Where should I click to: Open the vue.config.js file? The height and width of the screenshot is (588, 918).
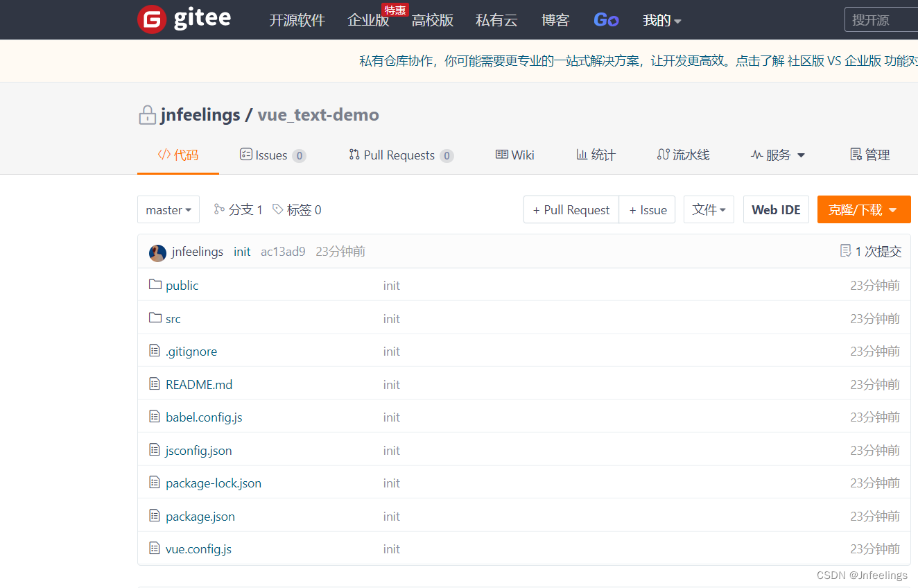(198, 548)
